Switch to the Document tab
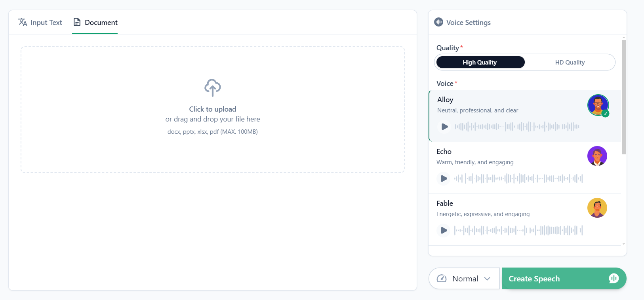This screenshot has height=300, width=644. [95, 22]
